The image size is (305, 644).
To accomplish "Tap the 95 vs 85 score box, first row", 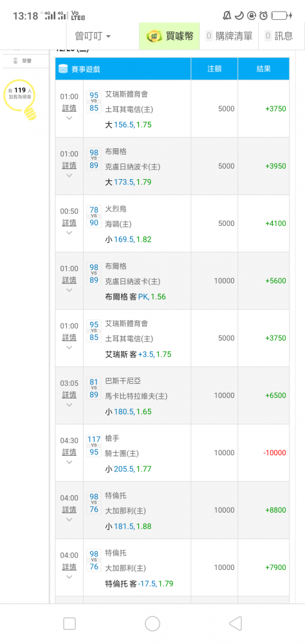I will tap(94, 102).
